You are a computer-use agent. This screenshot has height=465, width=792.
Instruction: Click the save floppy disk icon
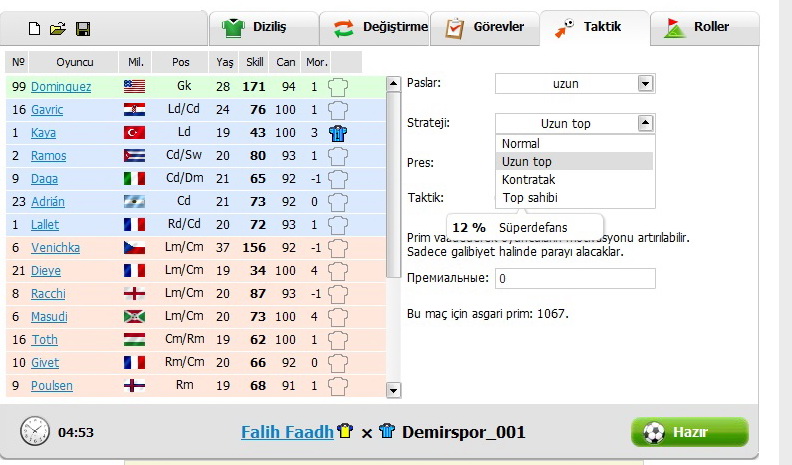point(83,29)
